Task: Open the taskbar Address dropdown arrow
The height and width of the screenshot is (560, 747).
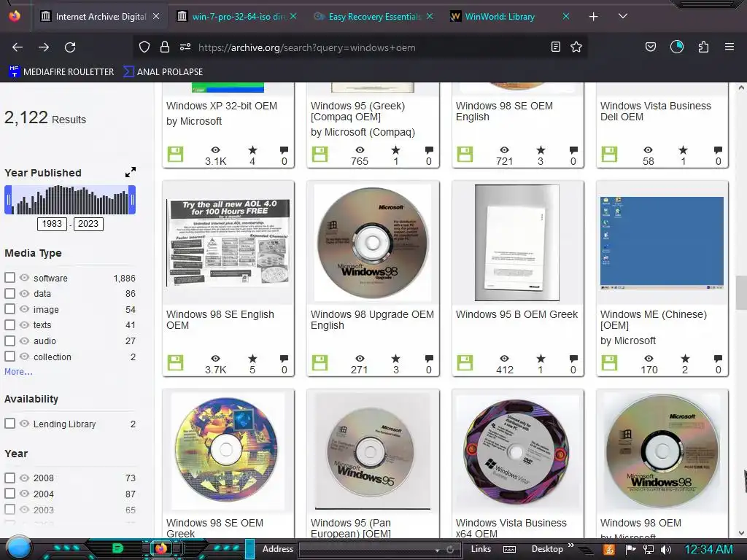Action: [x=438, y=550]
